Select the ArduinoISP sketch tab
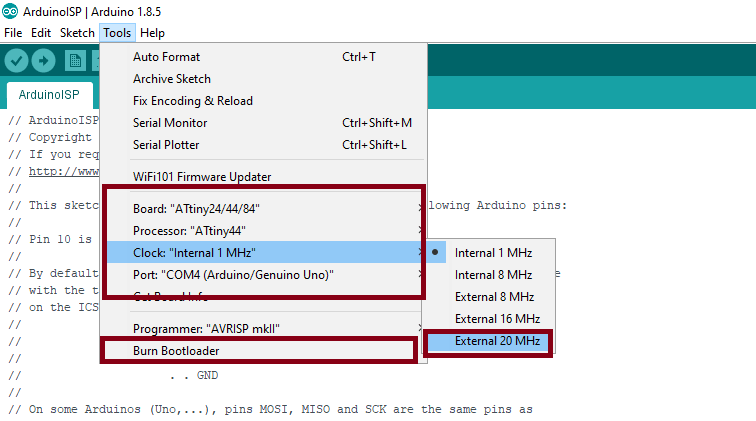Viewport: 756px width, 421px height. [x=49, y=95]
